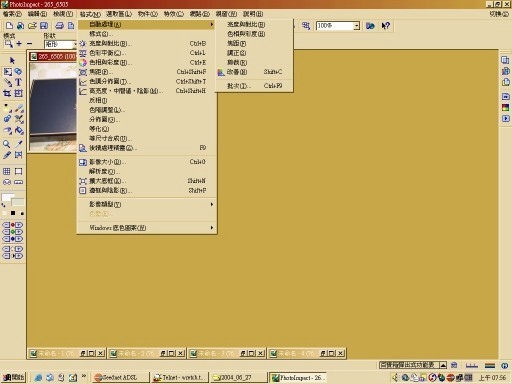Choose Focus item with Ctrl+Shift+F shortcut

(x=147, y=72)
